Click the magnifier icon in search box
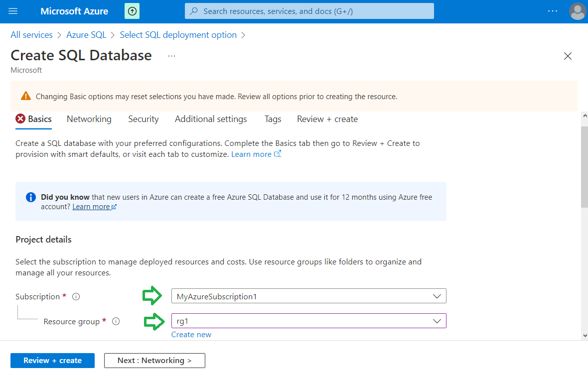 click(194, 11)
